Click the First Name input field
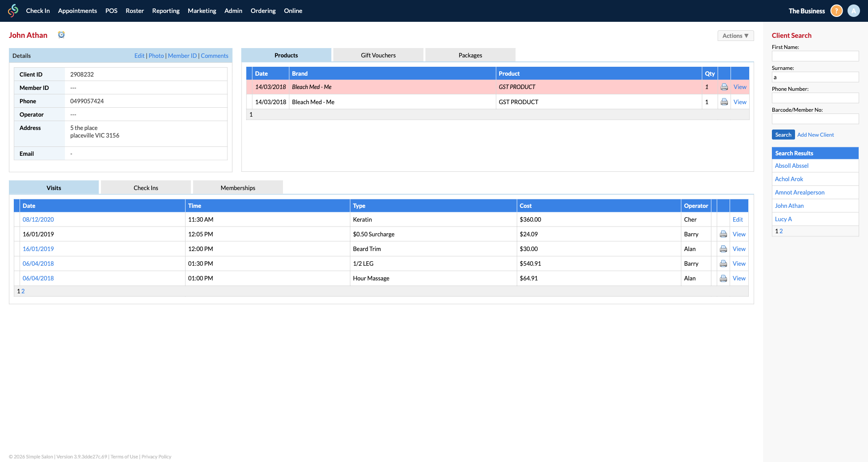Viewport: 868px width, 462px height. pyautogui.click(x=815, y=56)
